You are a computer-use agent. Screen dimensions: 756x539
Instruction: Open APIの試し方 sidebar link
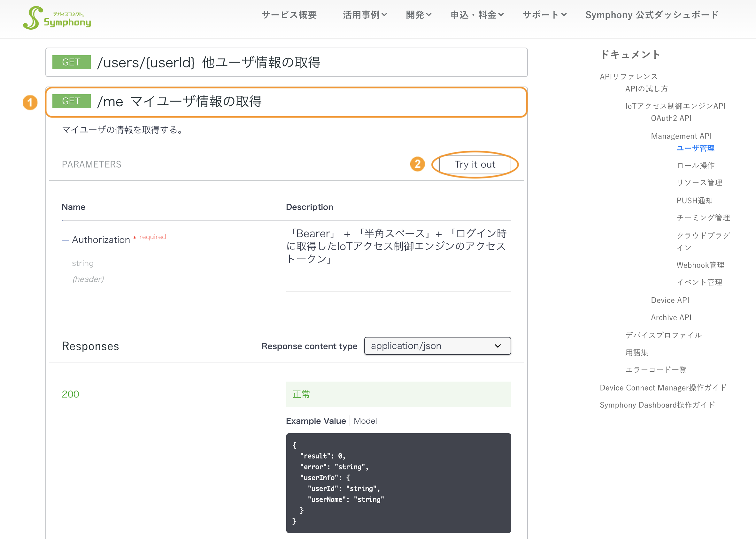point(646,89)
